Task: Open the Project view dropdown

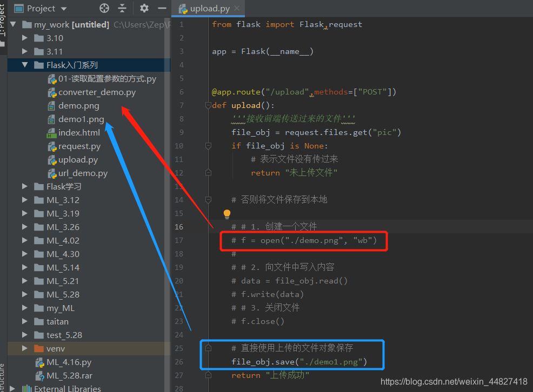Action: [x=64, y=9]
